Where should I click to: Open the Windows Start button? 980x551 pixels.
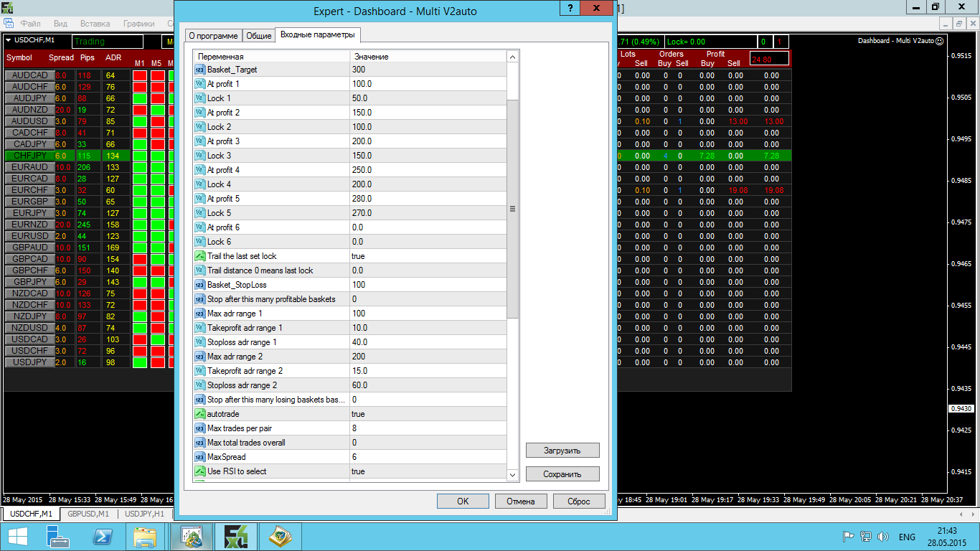18,537
